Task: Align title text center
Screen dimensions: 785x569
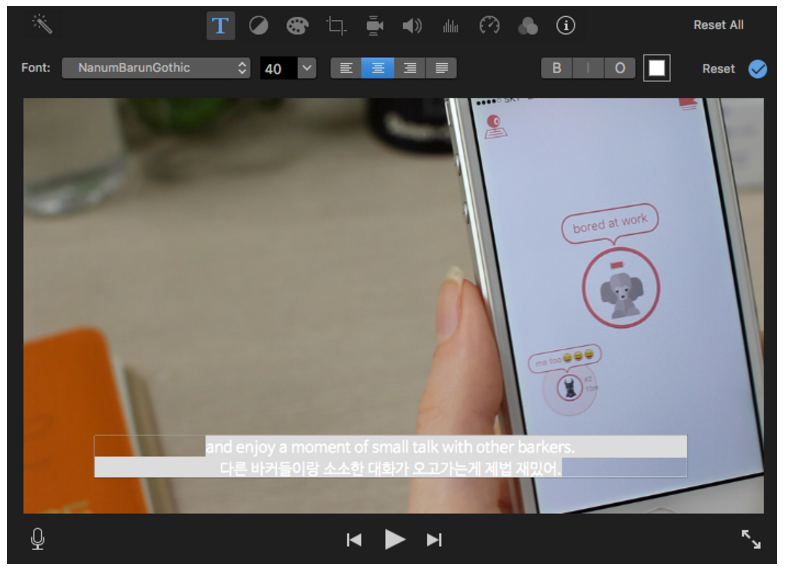Action: point(378,68)
